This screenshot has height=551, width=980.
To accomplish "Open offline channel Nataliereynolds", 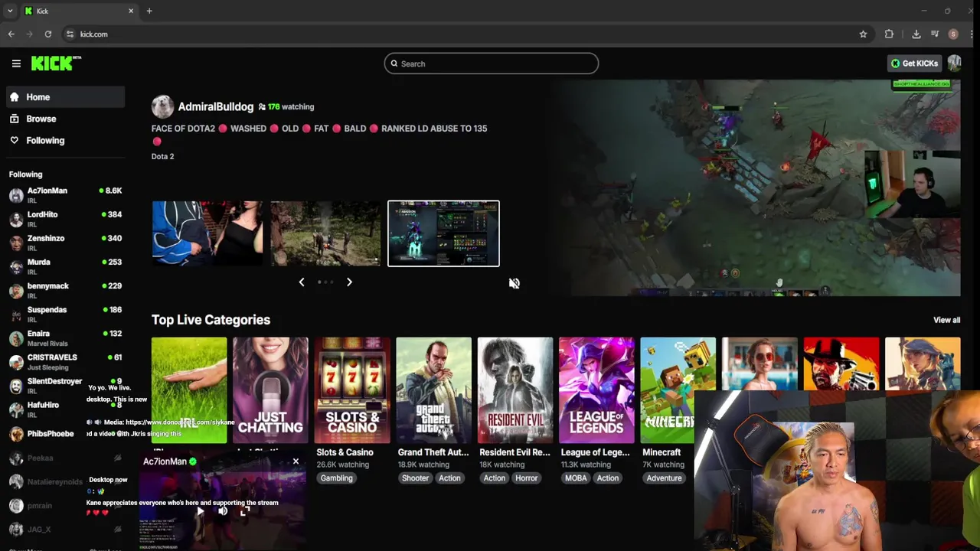I will pyautogui.click(x=65, y=481).
